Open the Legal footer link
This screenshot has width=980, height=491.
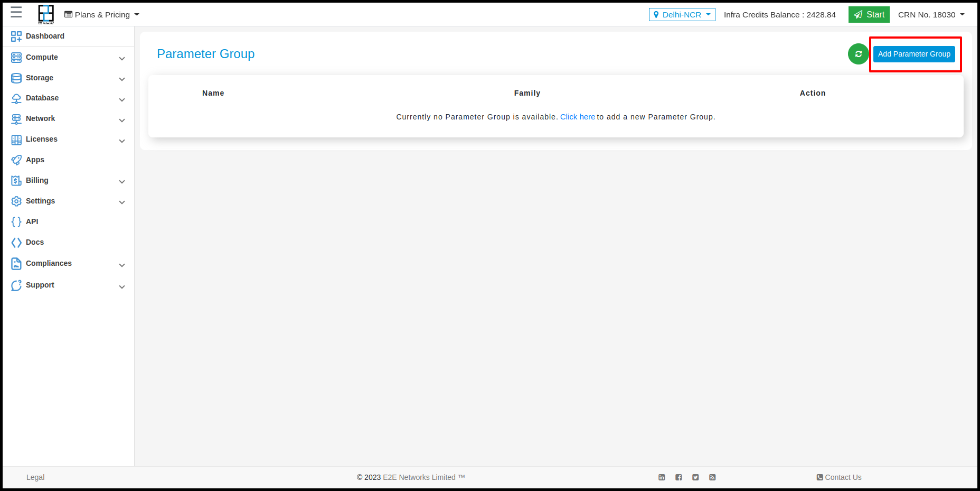35,477
